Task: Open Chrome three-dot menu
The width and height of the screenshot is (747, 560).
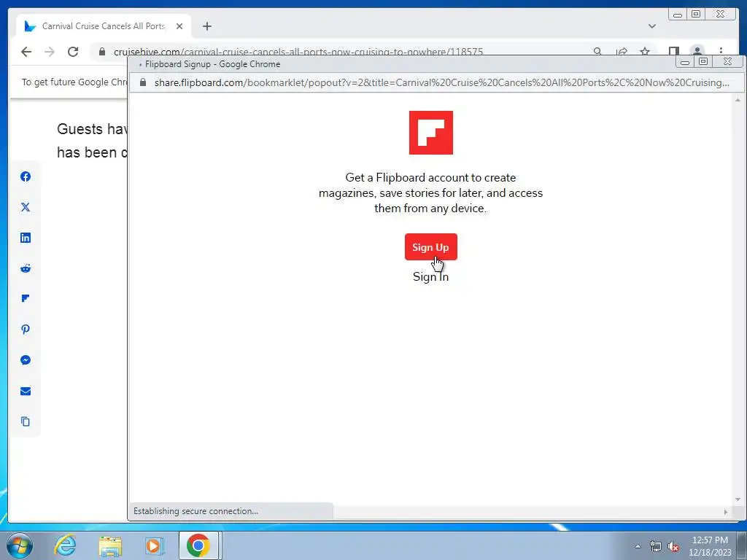Action: (721, 51)
